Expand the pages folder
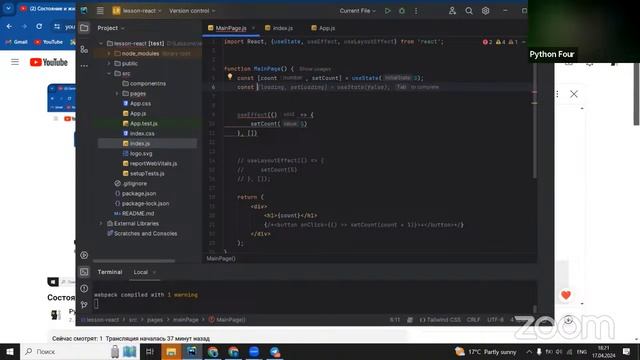Image resolution: width=640 pixels, height=360 pixels. tap(117, 93)
